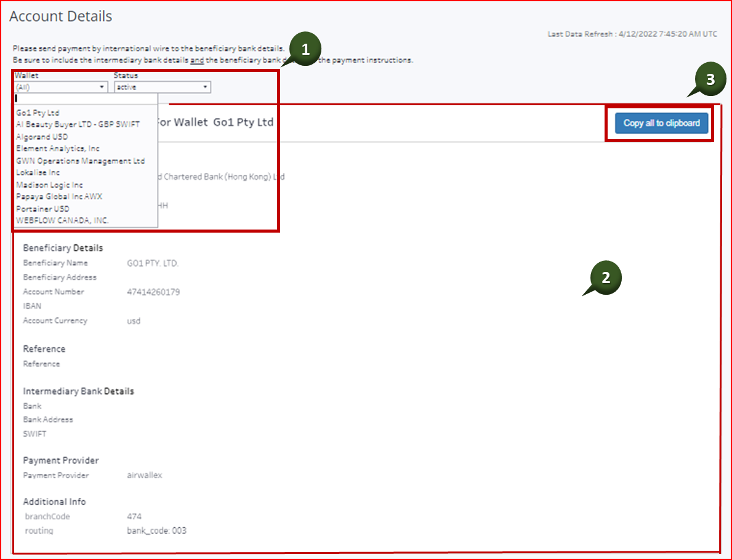The image size is (732, 560).
Task: Select Go1 Pty Ltd from the wallet list
Action: pyautogui.click(x=39, y=113)
